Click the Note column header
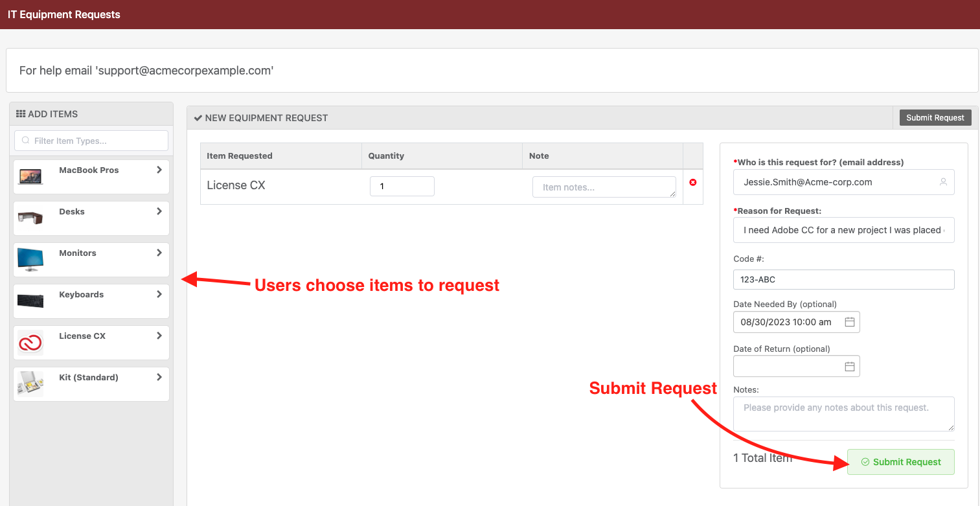This screenshot has height=506, width=980. 539,155
